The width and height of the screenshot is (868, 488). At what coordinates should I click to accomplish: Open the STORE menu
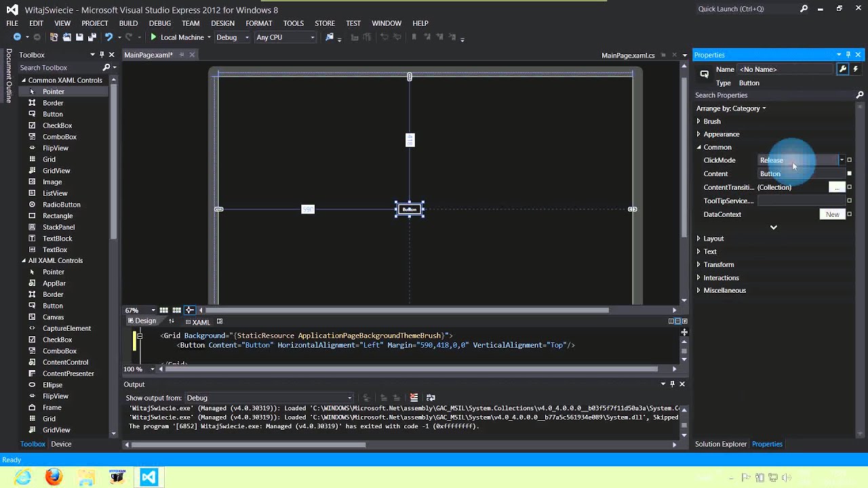(x=324, y=23)
